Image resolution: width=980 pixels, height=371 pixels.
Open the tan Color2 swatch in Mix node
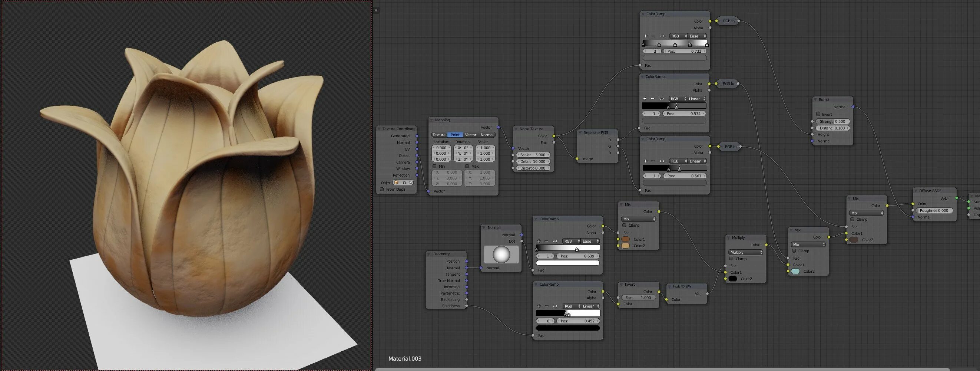pos(625,246)
